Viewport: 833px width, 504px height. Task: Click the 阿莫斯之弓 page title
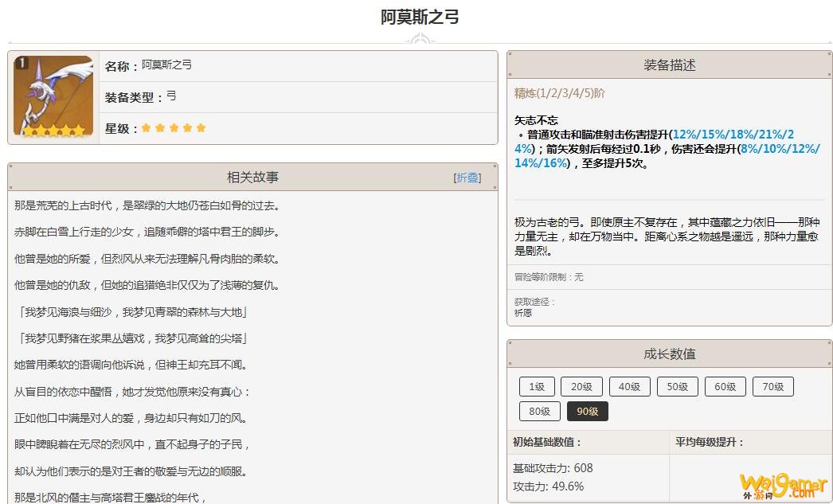420,18
